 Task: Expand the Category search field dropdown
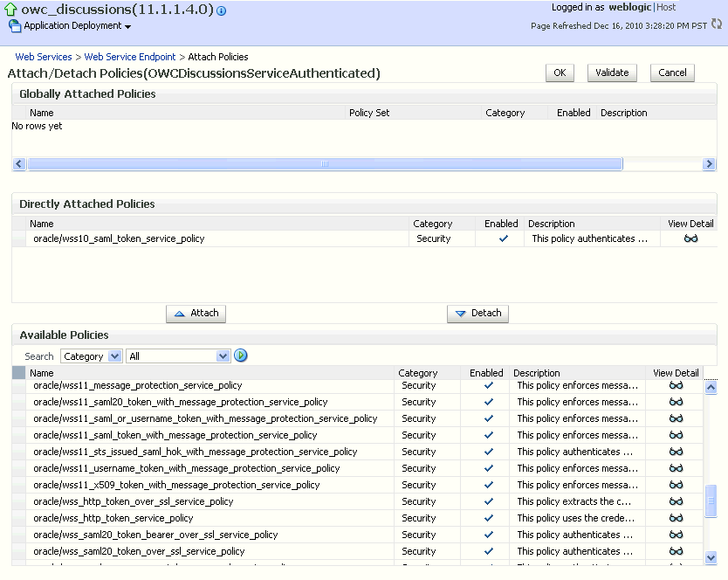(114, 356)
